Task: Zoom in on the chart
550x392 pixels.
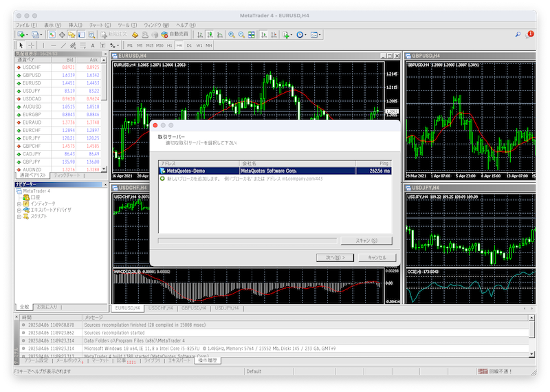Action: point(232,34)
